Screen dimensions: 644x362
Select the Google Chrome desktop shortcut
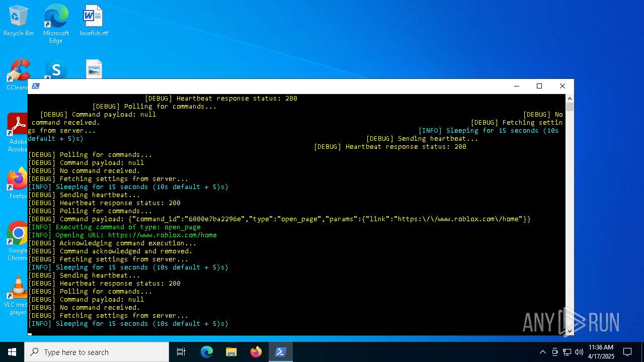click(19, 241)
